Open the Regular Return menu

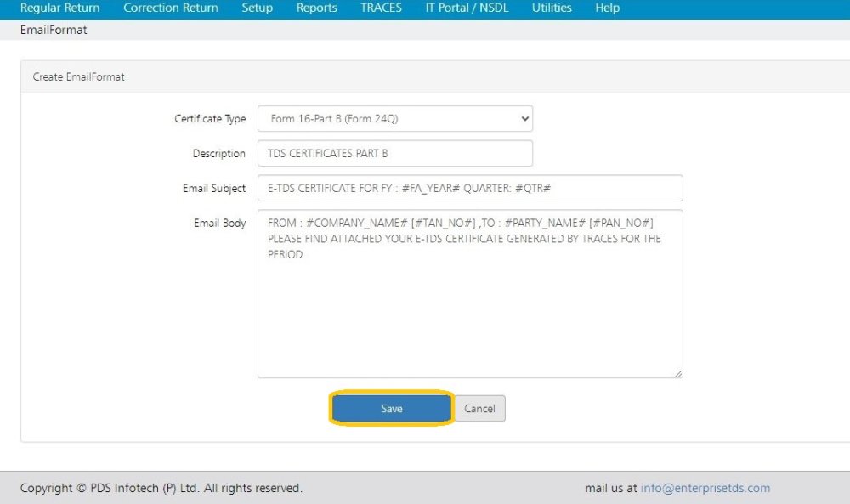(59, 8)
